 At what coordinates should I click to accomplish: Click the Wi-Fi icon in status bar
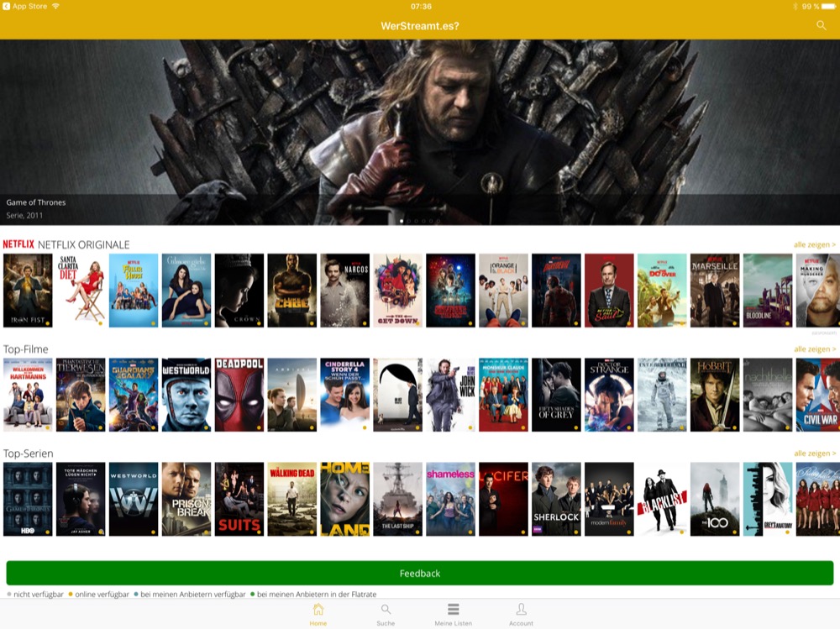click(55, 6)
